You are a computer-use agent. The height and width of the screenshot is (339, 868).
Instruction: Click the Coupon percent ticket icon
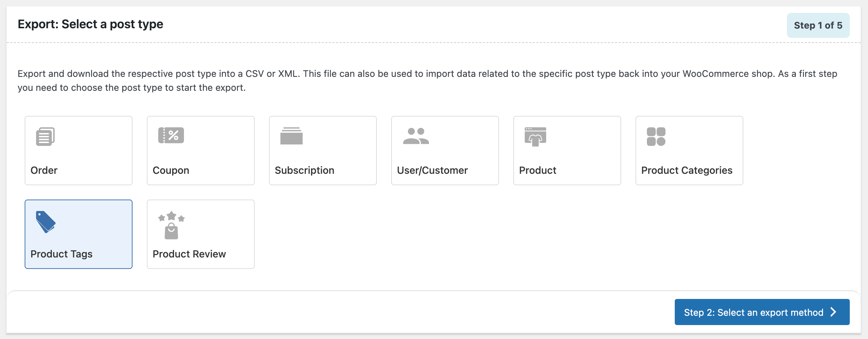coord(171,135)
